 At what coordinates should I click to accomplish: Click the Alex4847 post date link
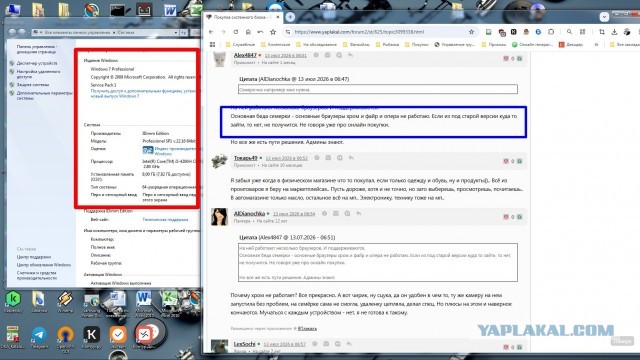pos(285,56)
